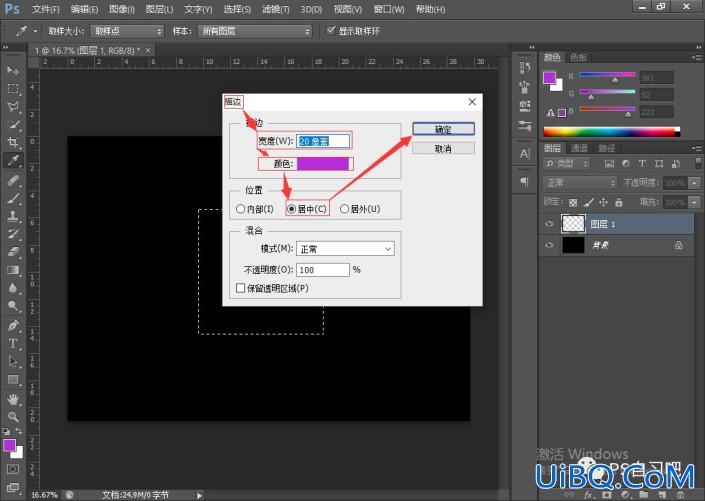This screenshot has width=705, height=501.
Task: Click the stroke 颜色 purple swatch
Action: [323, 164]
